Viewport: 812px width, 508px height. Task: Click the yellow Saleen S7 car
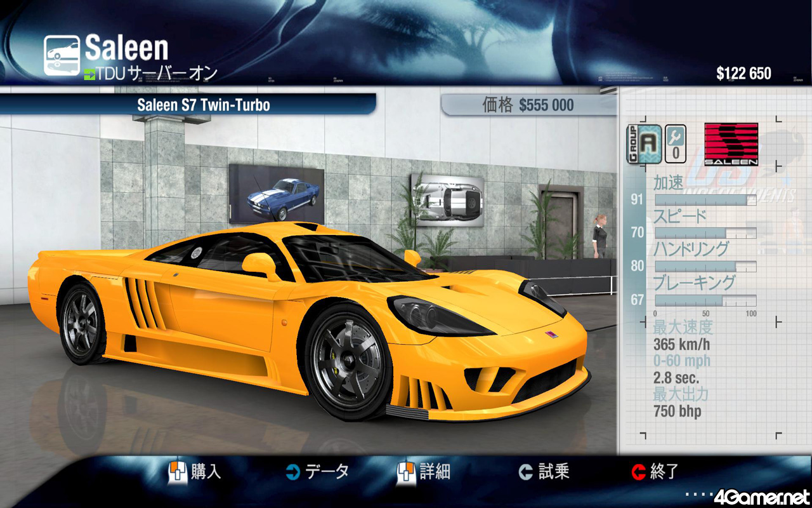point(309,321)
